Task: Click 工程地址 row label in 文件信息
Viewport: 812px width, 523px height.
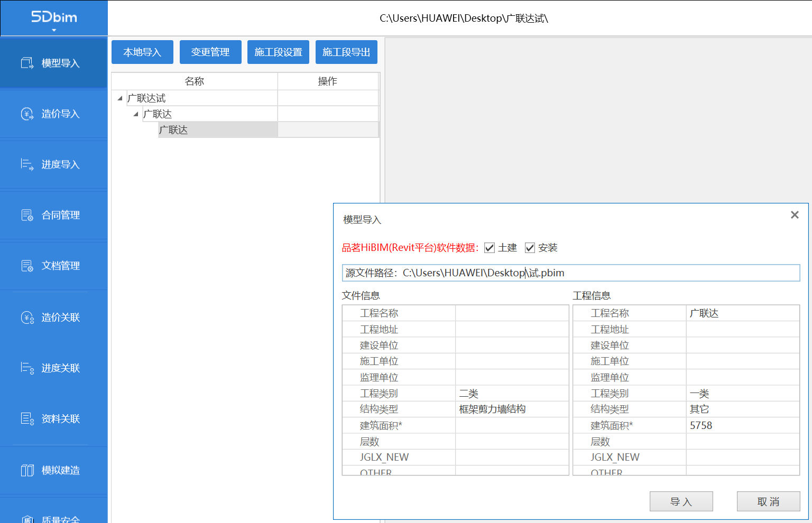Action: [x=379, y=330]
